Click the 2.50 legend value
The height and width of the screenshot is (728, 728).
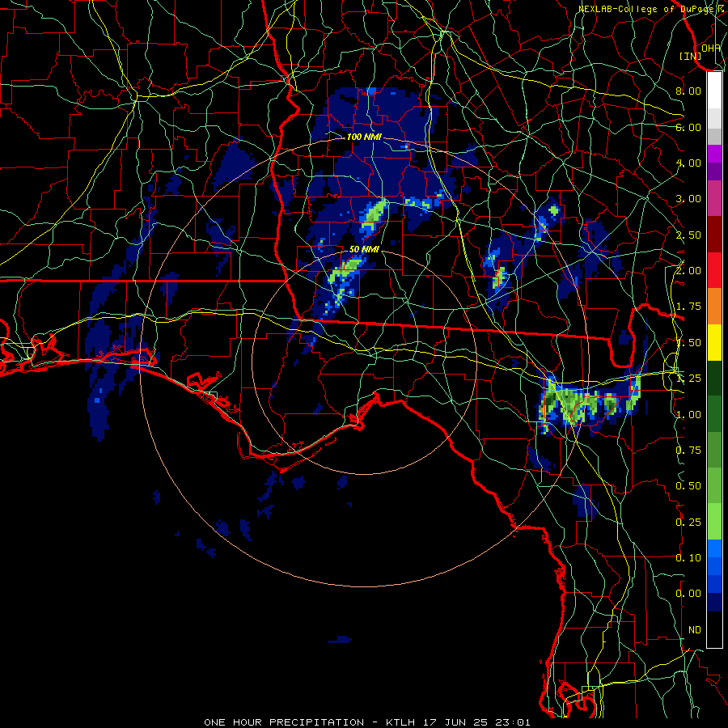pos(688,235)
